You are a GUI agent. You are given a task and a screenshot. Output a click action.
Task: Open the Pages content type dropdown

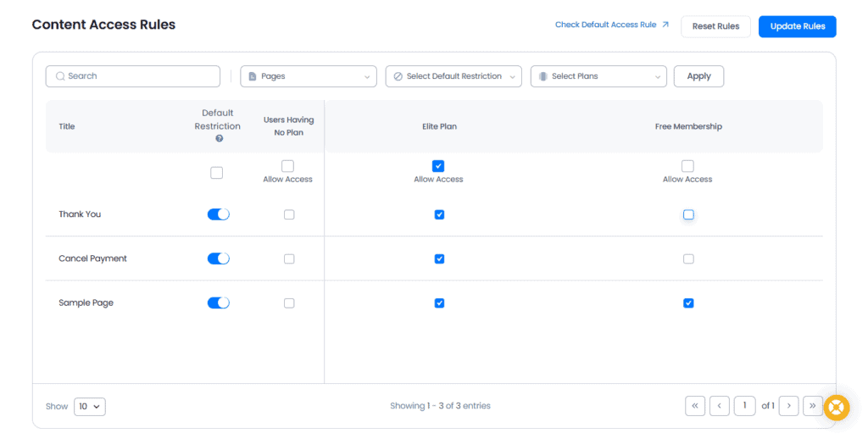[309, 76]
